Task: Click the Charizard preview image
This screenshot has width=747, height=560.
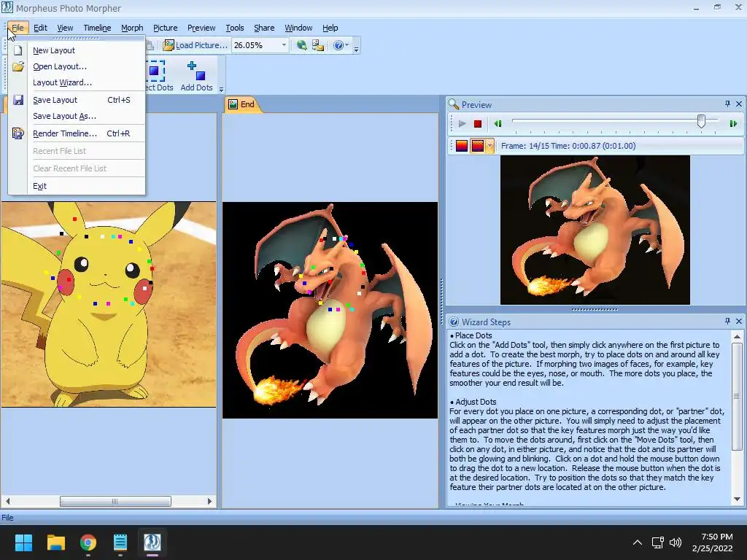Action: click(595, 230)
